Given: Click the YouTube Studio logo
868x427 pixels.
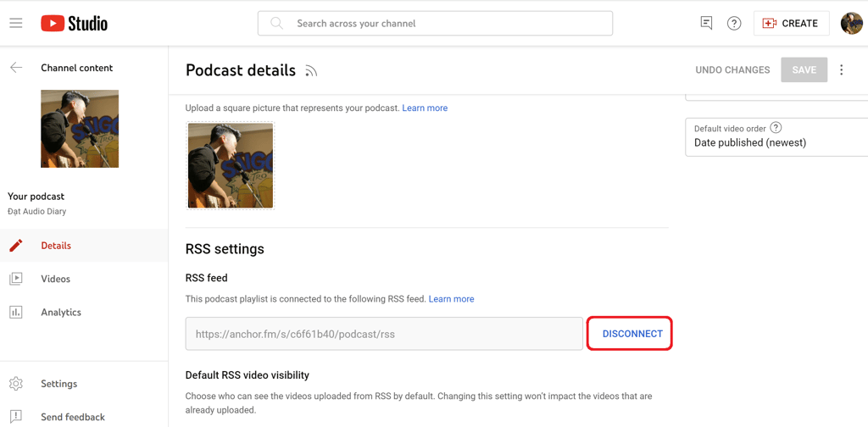Looking at the screenshot, I should coord(75,23).
